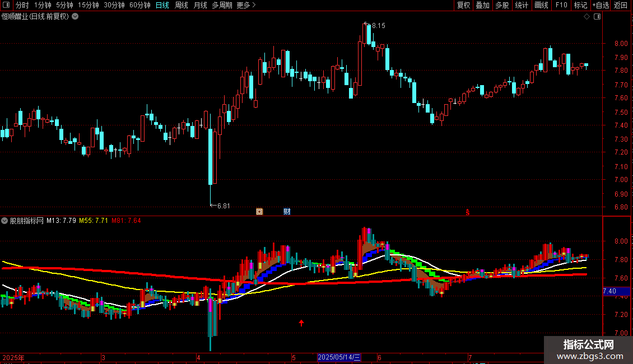Screen dimensions: 633x364
Task: Click the 返回 back button
Action: coord(621,5)
